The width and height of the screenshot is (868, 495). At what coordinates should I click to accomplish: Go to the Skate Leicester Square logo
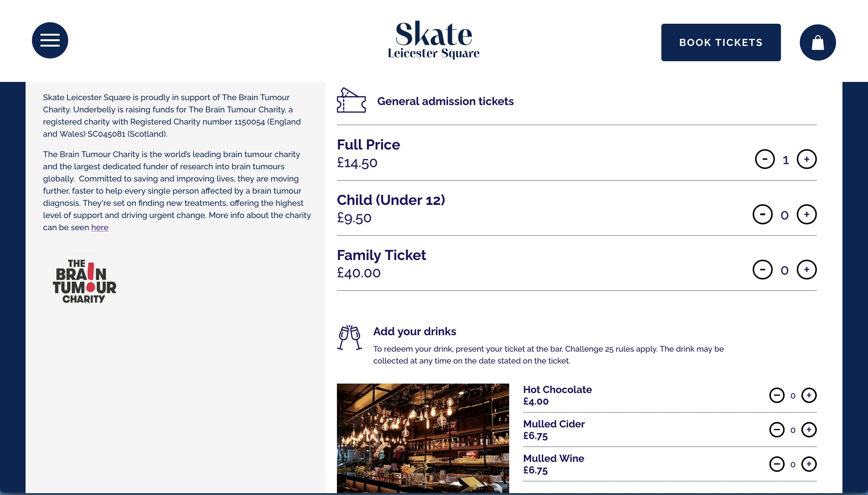pyautogui.click(x=434, y=40)
